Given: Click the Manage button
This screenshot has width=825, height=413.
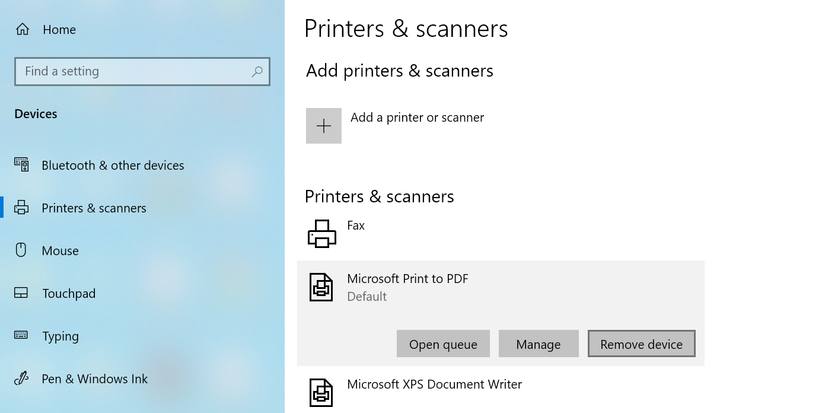Looking at the screenshot, I should coord(538,344).
